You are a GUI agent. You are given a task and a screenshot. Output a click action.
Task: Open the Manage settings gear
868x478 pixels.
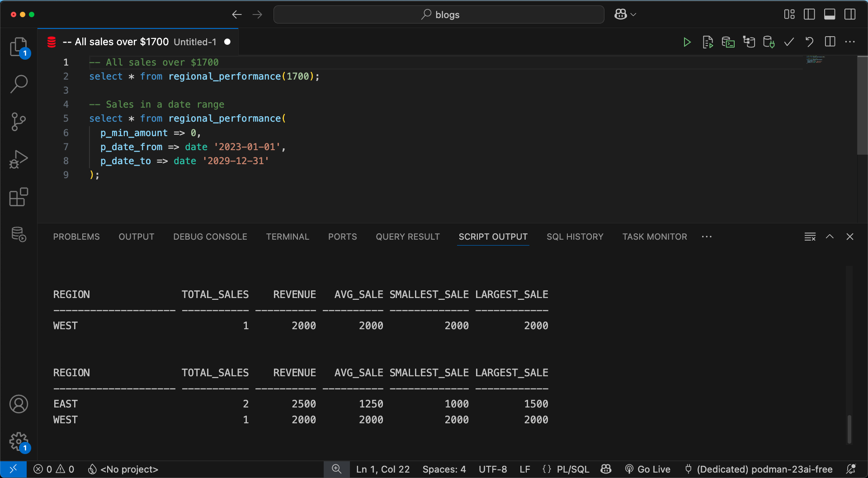[19, 441]
